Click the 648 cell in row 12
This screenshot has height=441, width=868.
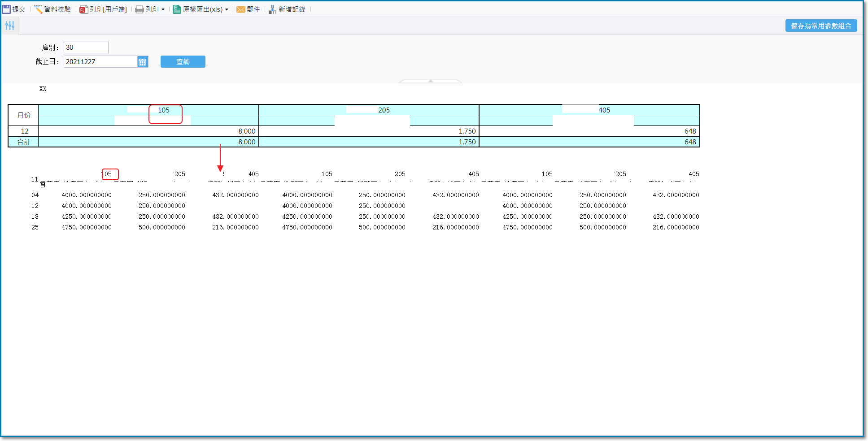589,131
